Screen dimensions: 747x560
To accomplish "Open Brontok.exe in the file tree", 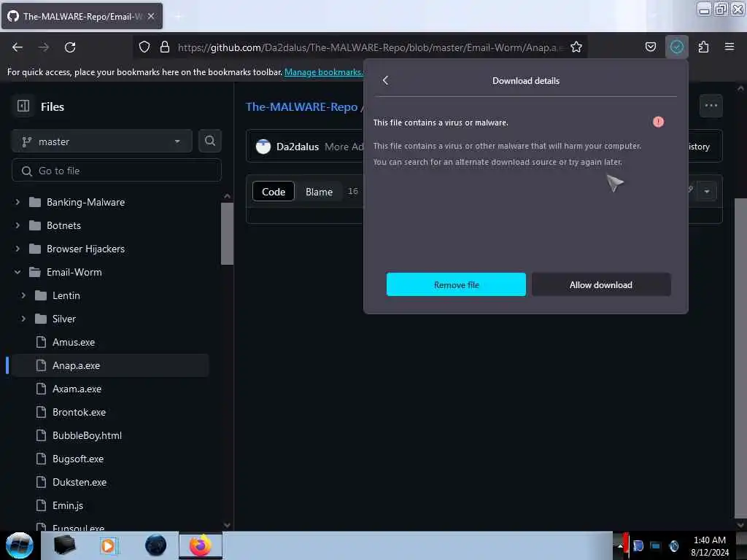I will click(79, 412).
